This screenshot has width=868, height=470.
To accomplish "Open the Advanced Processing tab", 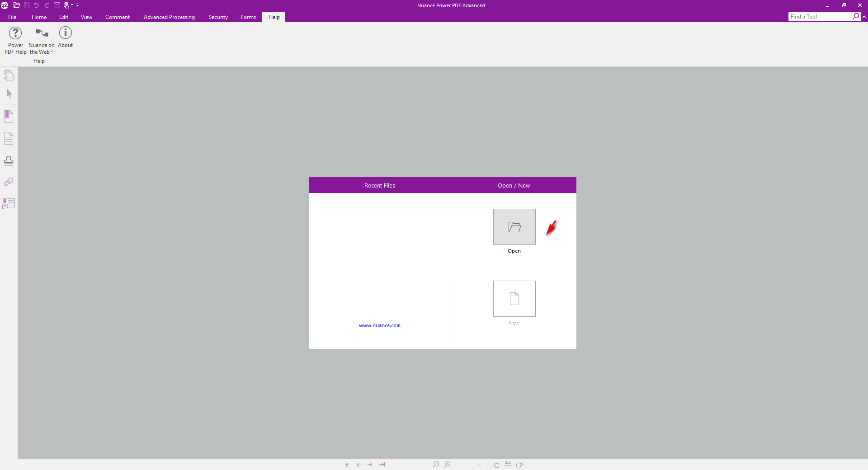I will [169, 17].
